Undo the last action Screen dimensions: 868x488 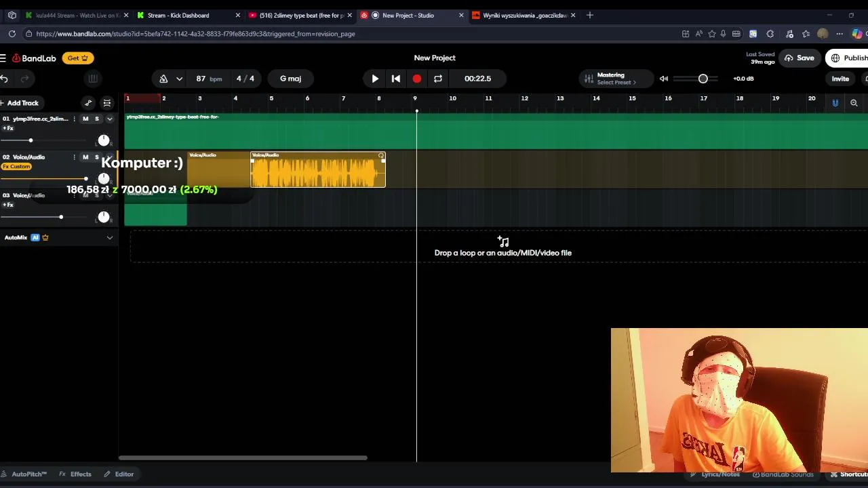[4, 79]
